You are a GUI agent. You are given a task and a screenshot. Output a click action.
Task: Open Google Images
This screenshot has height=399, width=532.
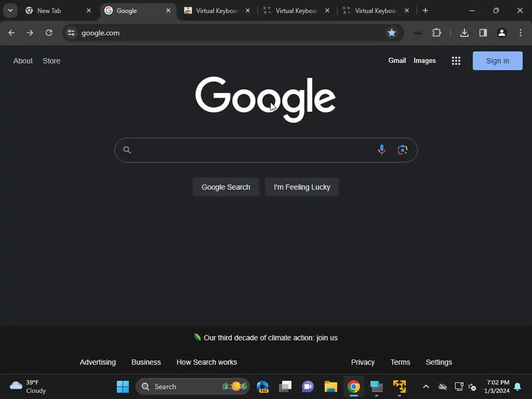(x=424, y=60)
